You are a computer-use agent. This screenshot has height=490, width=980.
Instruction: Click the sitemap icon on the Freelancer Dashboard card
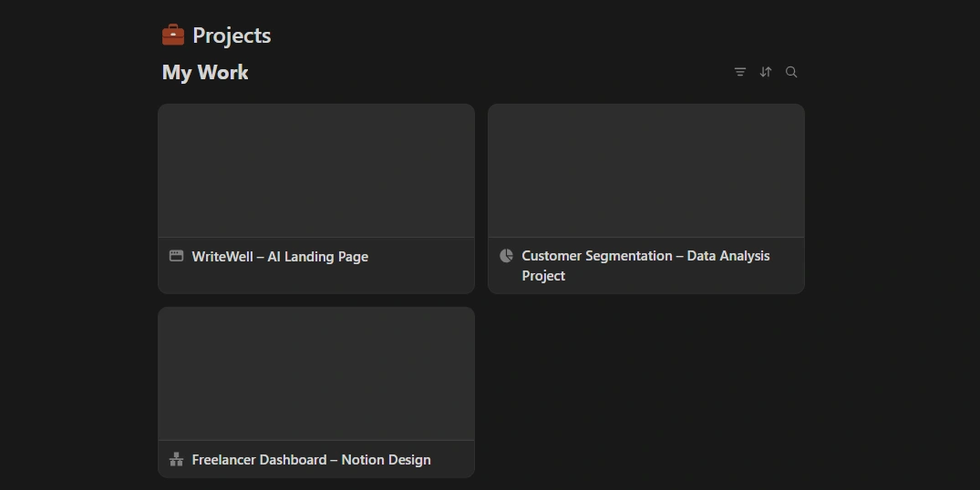pos(177,459)
